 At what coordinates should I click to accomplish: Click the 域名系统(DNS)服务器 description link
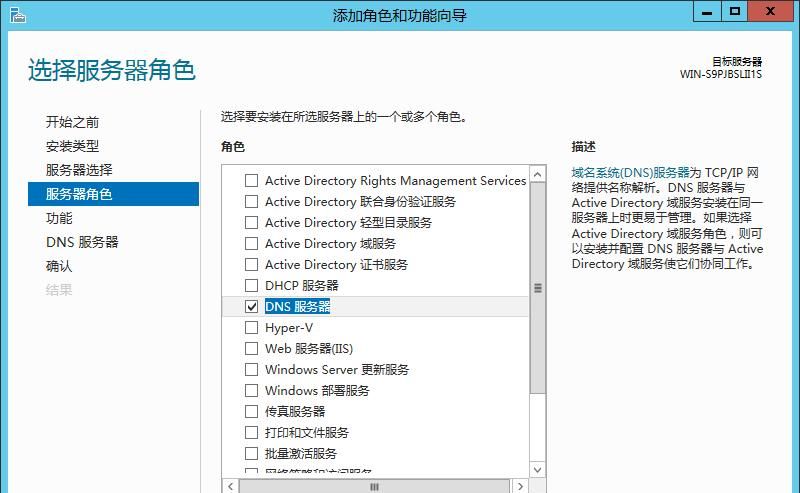(631, 172)
